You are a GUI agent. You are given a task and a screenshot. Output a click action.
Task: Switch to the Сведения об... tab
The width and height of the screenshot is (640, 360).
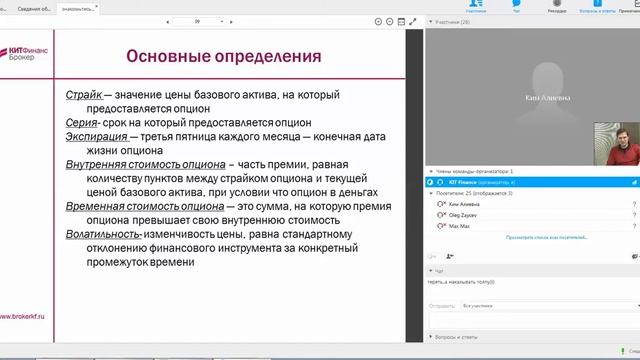(34, 9)
